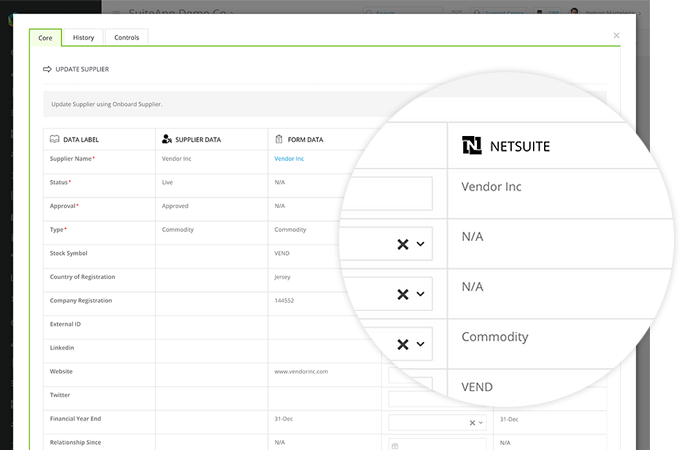Click the arrow icon beside Update Supplier
Screen dimensions: 683x450
pos(47,69)
